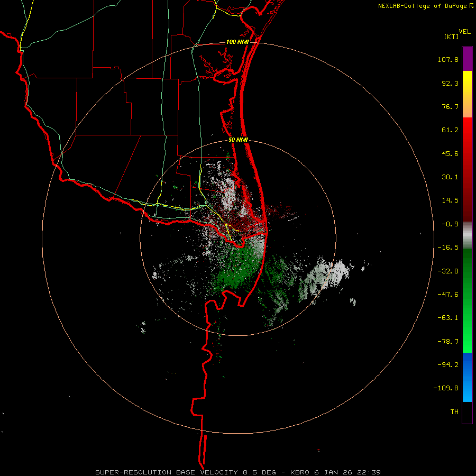Click the TH threshold legend label
476x476 pixels.
click(x=454, y=412)
